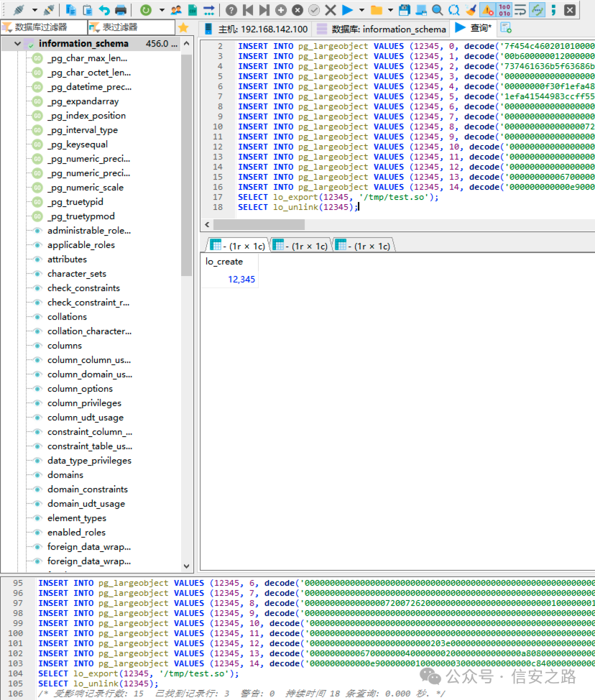The width and height of the screenshot is (595, 700).
Task: Click the query editor horizontal scrollbar thumb
Action: point(259,224)
